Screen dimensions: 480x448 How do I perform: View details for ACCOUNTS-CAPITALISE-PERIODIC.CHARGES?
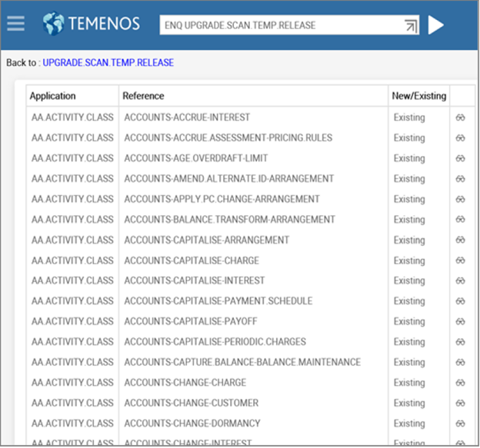[461, 342]
